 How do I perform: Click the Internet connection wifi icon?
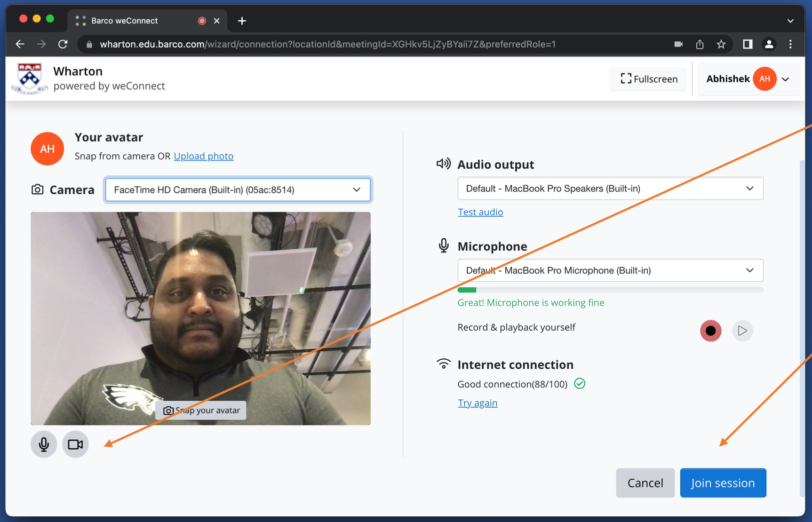click(443, 364)
